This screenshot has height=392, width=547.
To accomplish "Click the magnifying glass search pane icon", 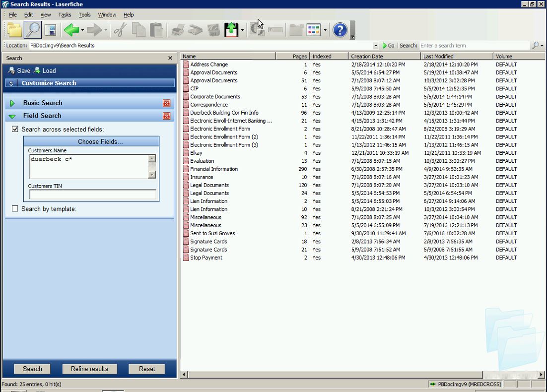I will (x=32, y=30).
